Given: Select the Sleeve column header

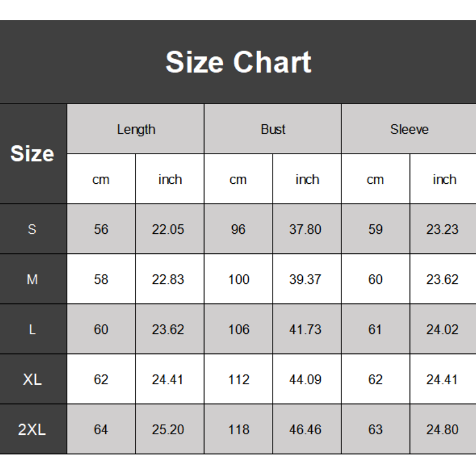Looking at the screenshot, I should (409, 129).
